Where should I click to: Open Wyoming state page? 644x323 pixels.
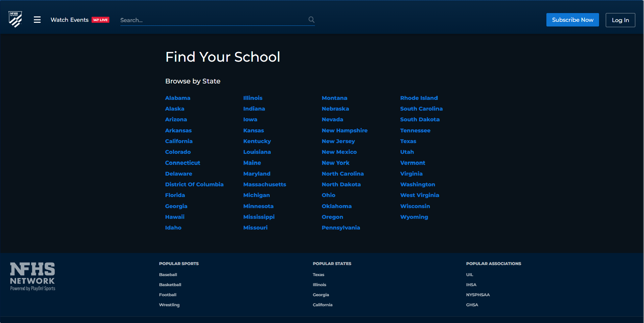[414, 217]
